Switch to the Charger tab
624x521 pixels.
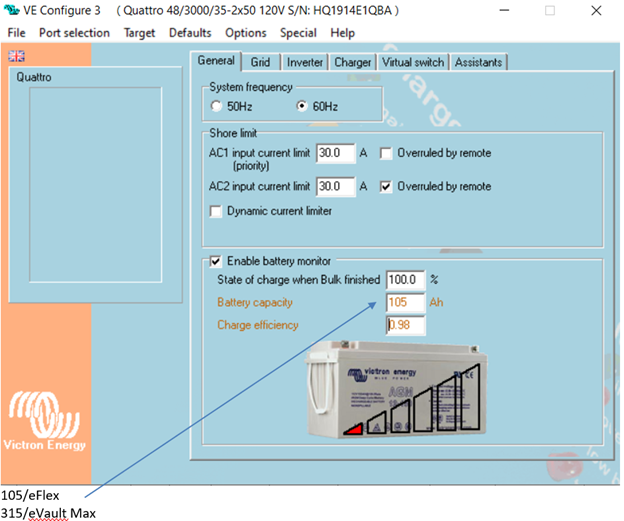(353, 62)
